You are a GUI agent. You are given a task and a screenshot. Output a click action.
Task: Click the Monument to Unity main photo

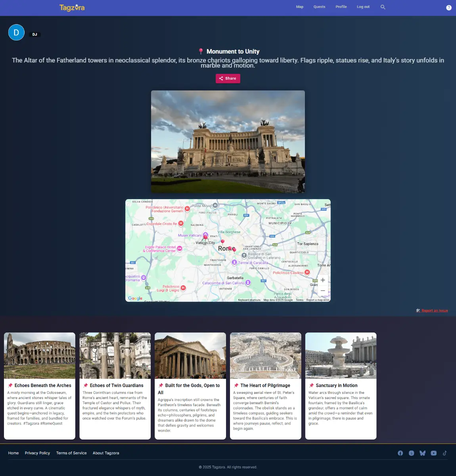228,142
